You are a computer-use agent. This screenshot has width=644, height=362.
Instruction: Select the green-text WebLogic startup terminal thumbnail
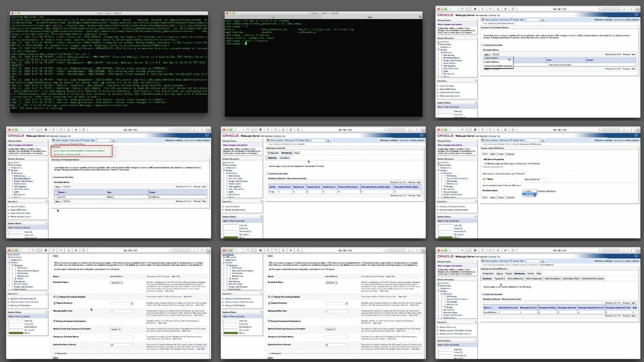109,62
